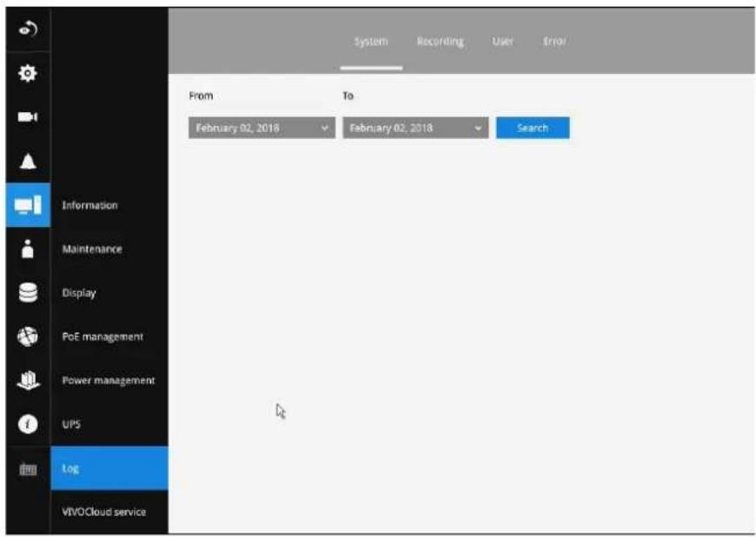Open the network globe icon

tap(28, 336)
